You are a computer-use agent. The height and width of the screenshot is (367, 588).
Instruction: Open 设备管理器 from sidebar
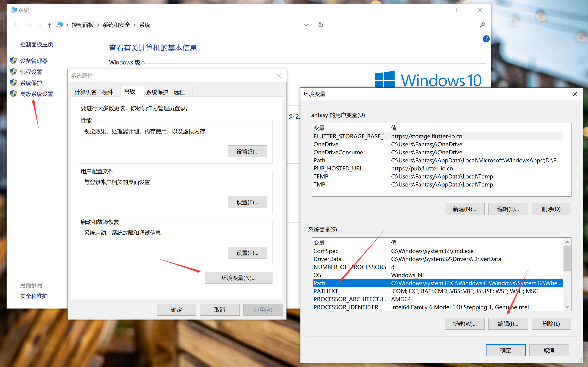click(x=34, y=61)
